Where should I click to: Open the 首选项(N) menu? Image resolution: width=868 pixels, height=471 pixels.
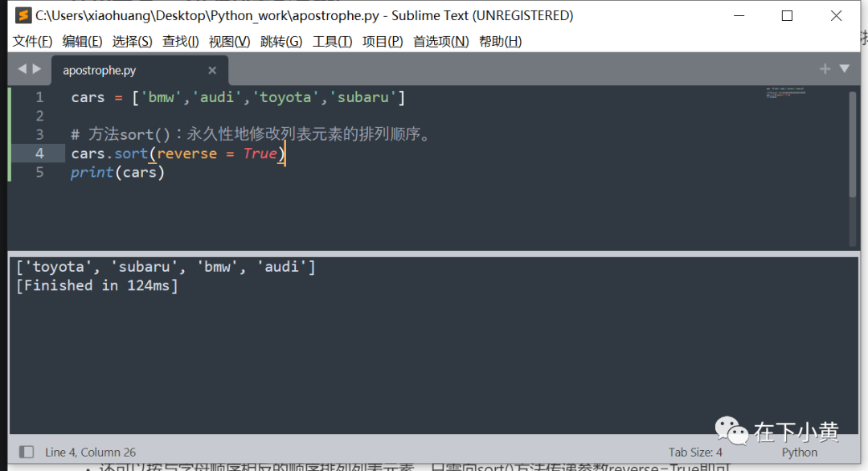pos(440,42)
